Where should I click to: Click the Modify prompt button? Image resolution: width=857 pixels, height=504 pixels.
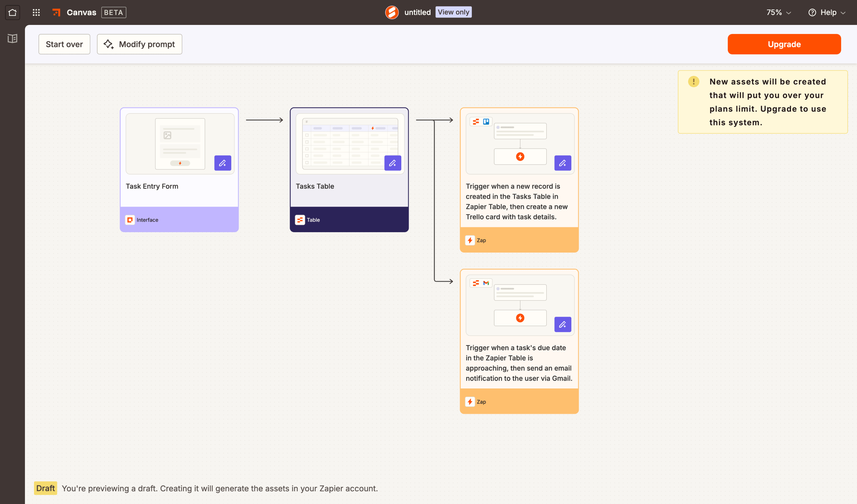coord(140,44)
